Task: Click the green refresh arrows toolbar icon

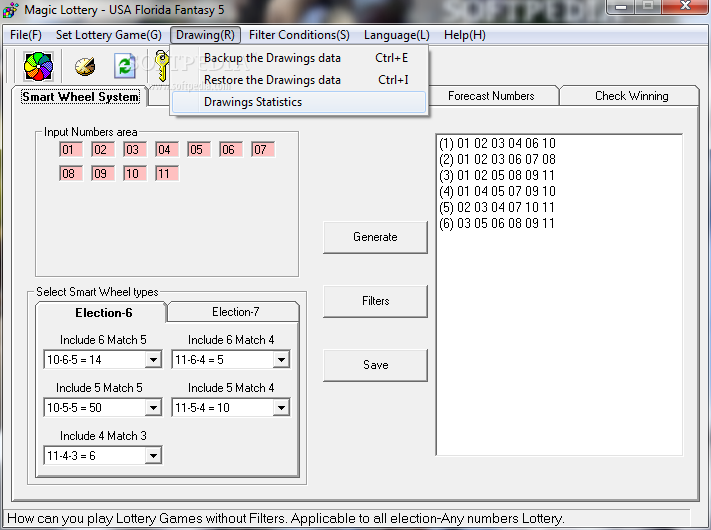Action: (x=125, y=66)
